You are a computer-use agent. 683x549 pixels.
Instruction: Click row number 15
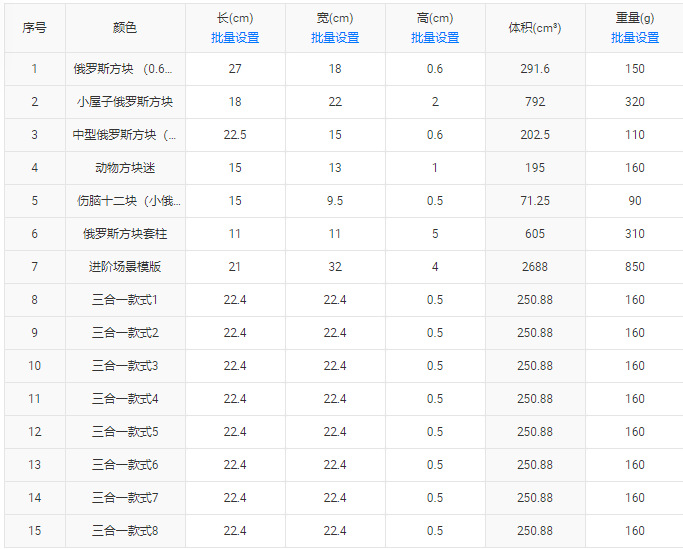[35, 531]
